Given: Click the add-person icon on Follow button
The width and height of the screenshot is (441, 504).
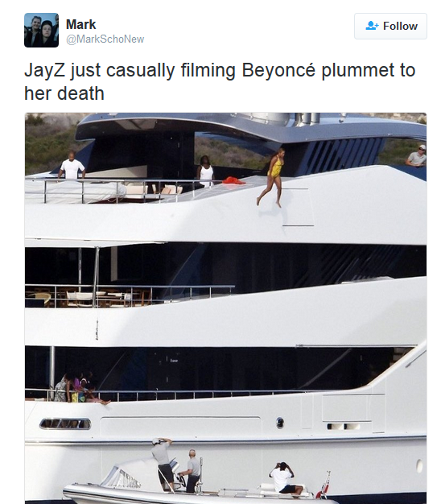Looking at the screenshot, I should click(x=372, y=26).
